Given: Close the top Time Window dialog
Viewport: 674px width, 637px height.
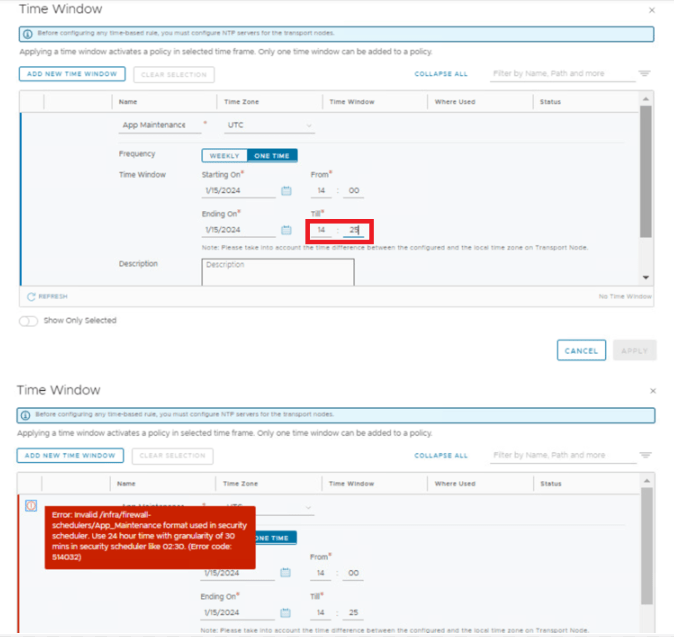Looking at the screenshot, I should [652, 10].
